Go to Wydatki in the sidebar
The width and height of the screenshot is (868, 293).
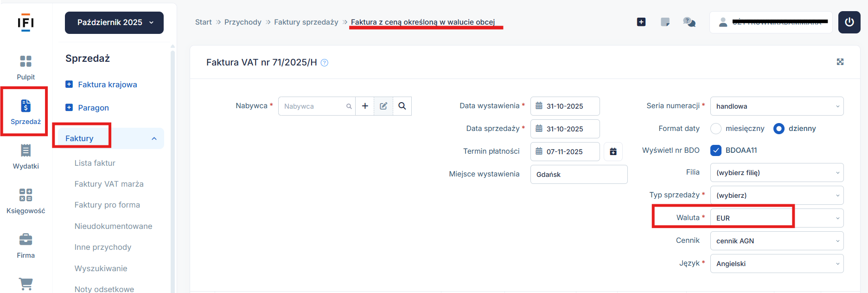point(26,156)
